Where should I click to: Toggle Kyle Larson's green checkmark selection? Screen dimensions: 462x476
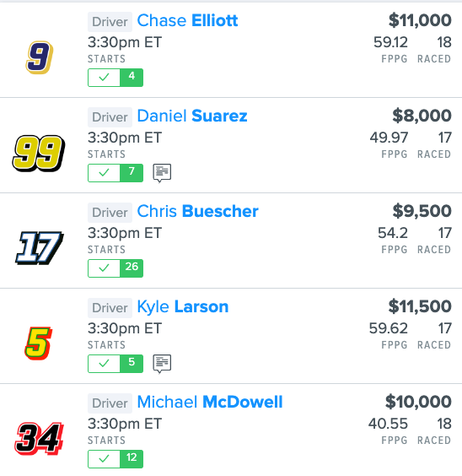pos(104,364)
